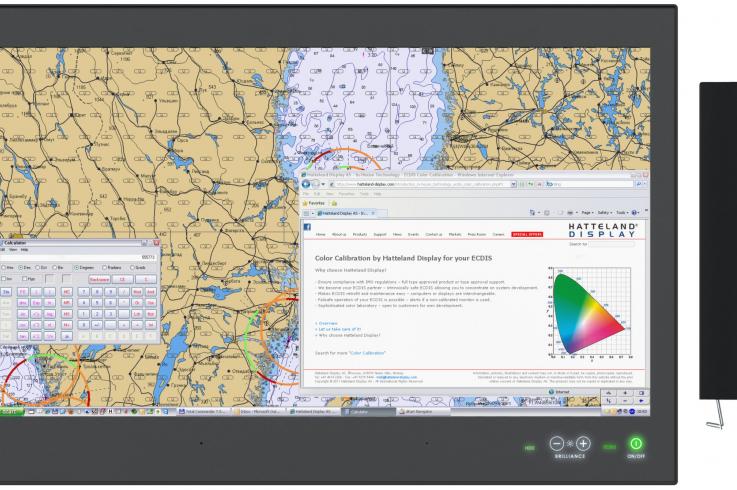This screenshot has height=490, width=737.
Task: Click the Quick Tabs icon left of tab
Action: pyautogui.click(x=306, y=213)
